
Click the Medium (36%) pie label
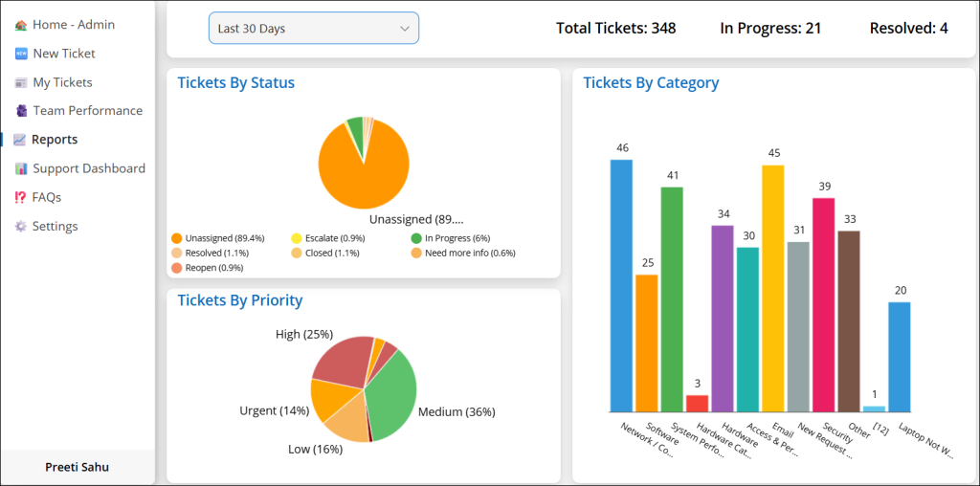457,411
